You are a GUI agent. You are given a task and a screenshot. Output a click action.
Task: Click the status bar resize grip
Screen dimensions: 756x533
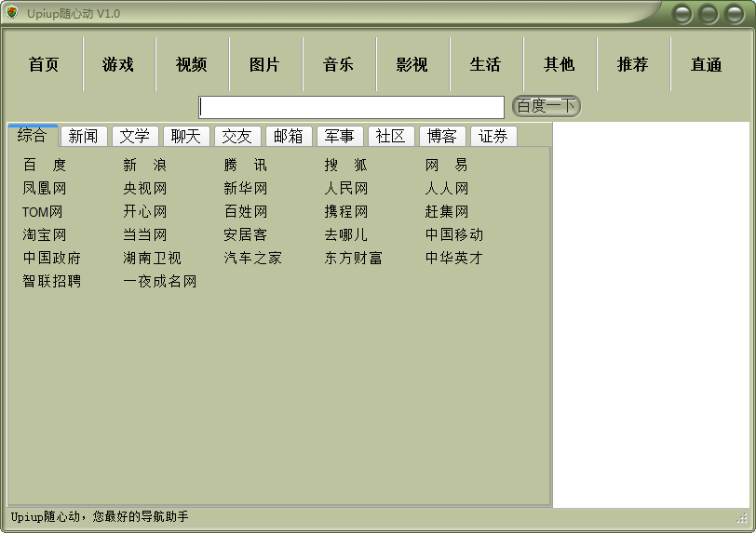coord(742,517)
